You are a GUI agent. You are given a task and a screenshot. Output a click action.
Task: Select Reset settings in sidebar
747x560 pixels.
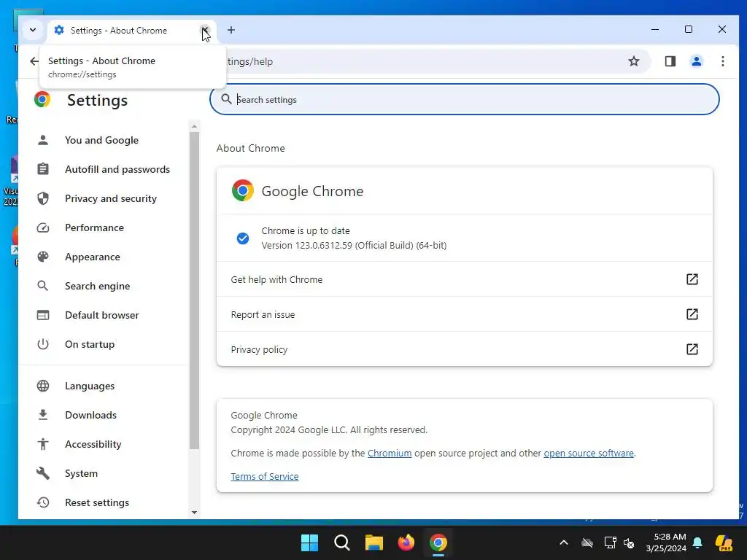(97, 502)
